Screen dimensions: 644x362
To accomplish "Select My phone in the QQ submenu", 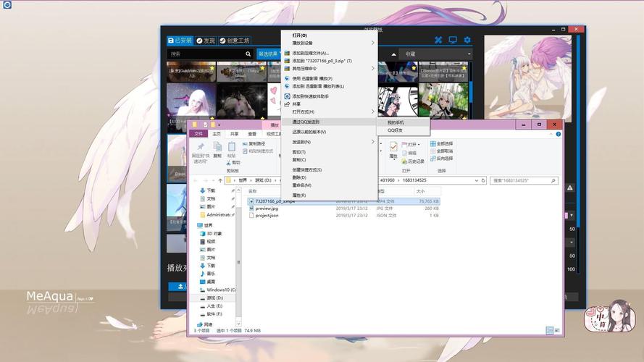I will (403, 123).
